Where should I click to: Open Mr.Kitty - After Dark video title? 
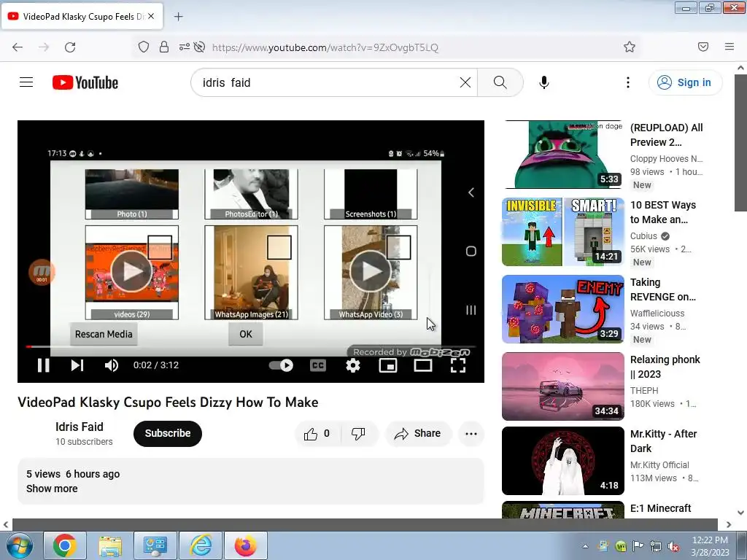664,441
